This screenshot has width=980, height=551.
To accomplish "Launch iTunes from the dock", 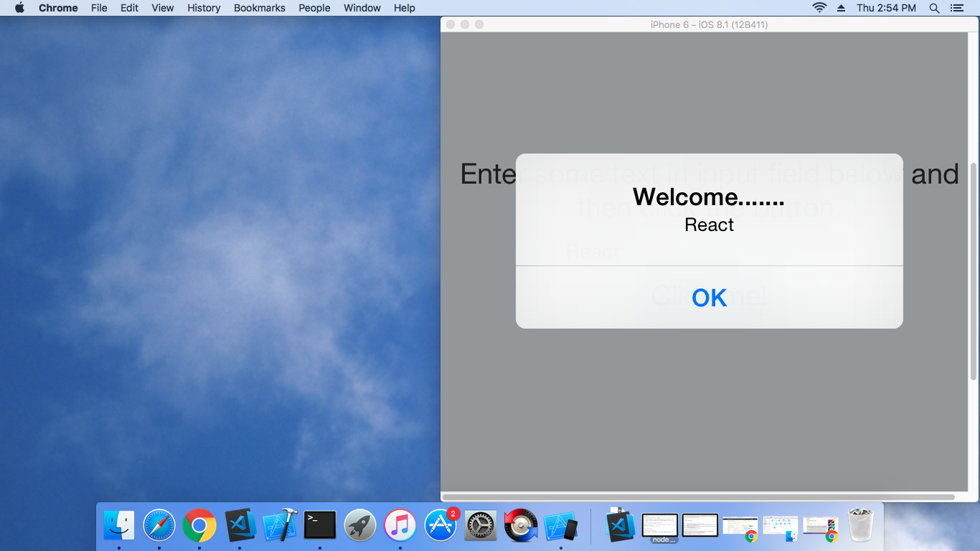I will 400,526.
